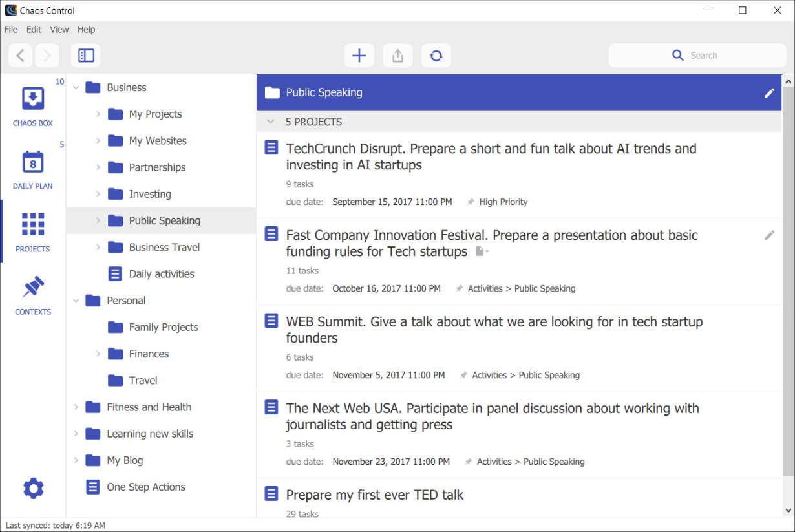This screenshot has width=795, height=532.
Task: Click the '9 tasks' count text
Action: (300, 184)
